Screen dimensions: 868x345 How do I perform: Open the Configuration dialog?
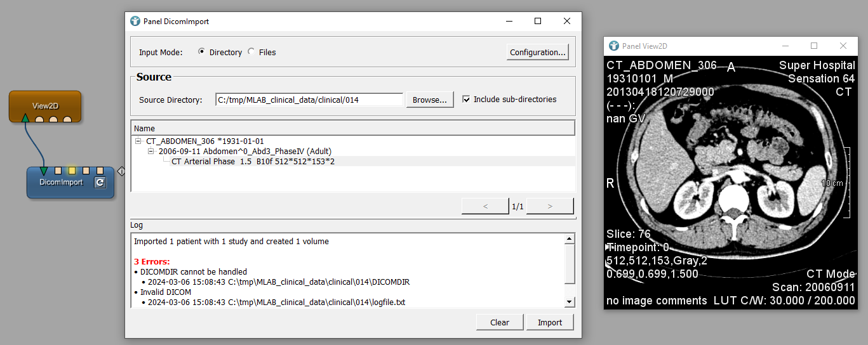[537, 52]
